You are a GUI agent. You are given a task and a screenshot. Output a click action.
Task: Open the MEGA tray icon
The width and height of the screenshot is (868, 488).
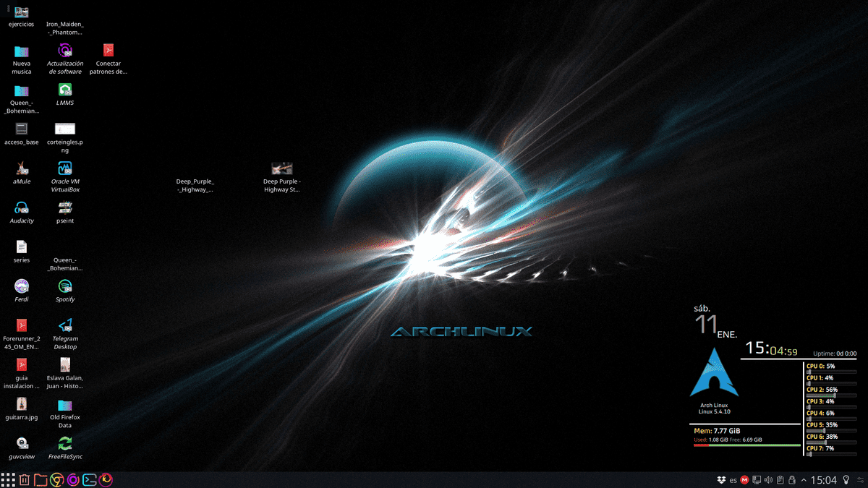click(x=744, y=480)
